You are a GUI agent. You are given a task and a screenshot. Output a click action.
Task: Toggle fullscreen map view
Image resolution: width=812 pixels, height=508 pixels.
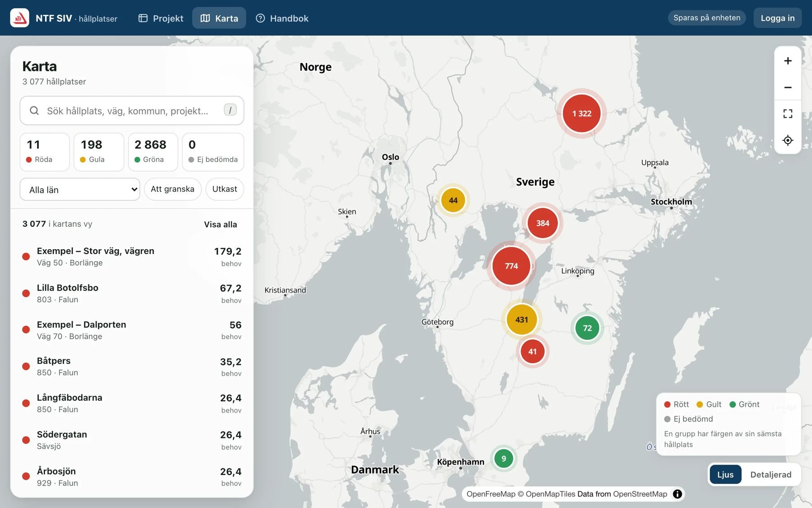[788, 114]
